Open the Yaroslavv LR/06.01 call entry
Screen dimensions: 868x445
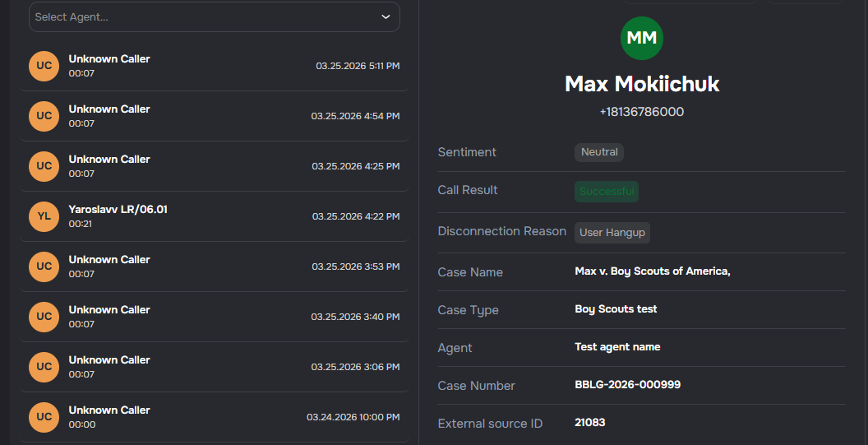click(214, 216)
